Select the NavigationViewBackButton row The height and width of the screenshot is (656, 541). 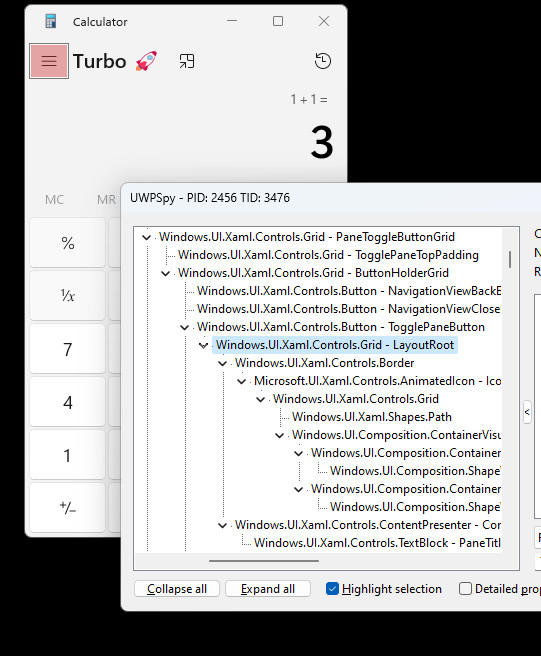click(x=349, y=291)
